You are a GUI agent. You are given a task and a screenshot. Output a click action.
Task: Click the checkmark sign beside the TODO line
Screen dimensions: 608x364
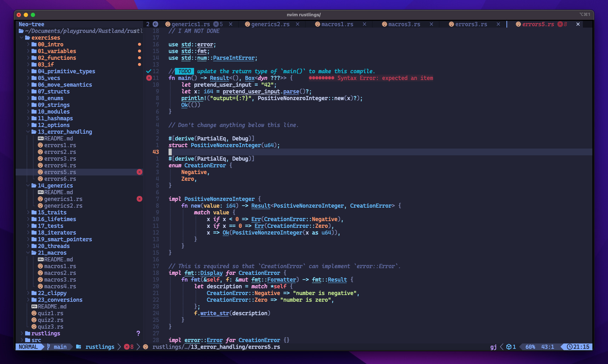pyautogui.click(x=149, y=71)
